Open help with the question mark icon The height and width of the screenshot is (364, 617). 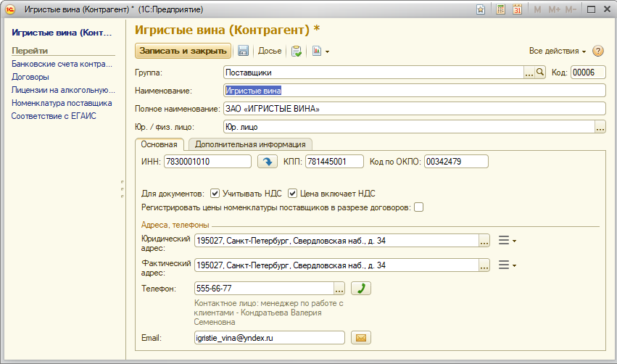click(598, 51)
